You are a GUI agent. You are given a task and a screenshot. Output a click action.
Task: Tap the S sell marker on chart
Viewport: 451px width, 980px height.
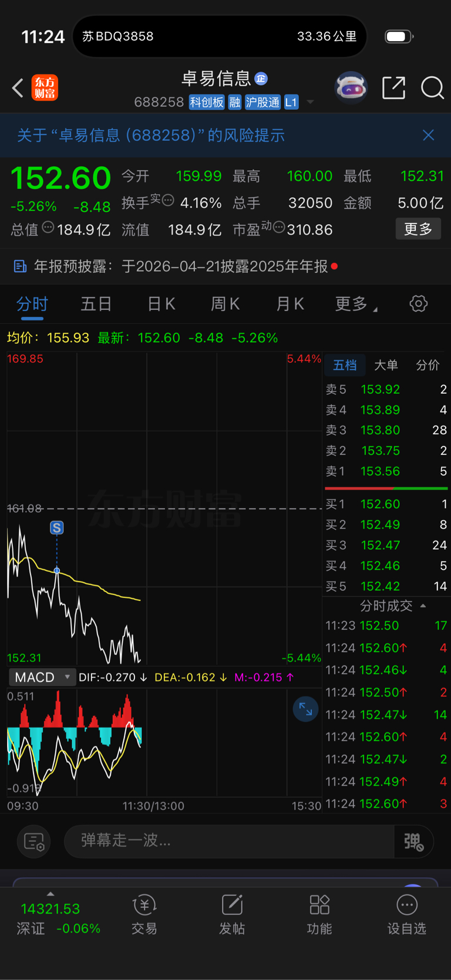[57, 528]
